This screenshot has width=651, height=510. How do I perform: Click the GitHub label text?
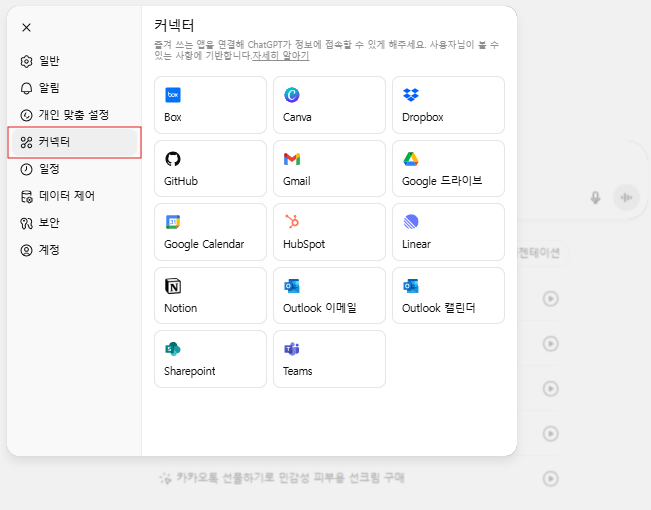[x=181, y=181]
